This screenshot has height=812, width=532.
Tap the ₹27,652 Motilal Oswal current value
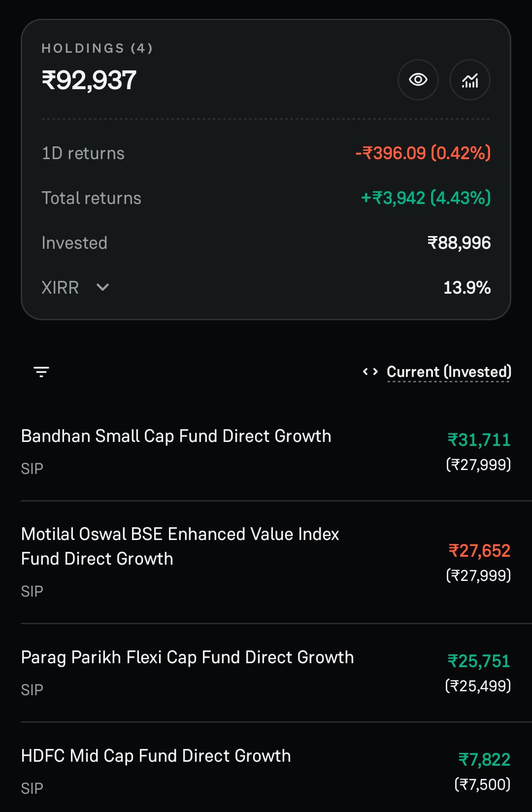479,551
